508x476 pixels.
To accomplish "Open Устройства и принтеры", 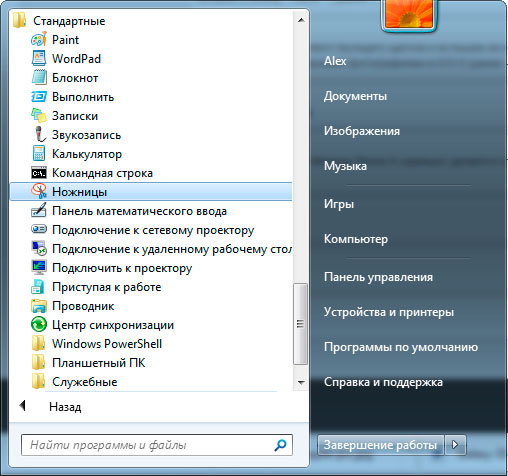I will (389, 312).
